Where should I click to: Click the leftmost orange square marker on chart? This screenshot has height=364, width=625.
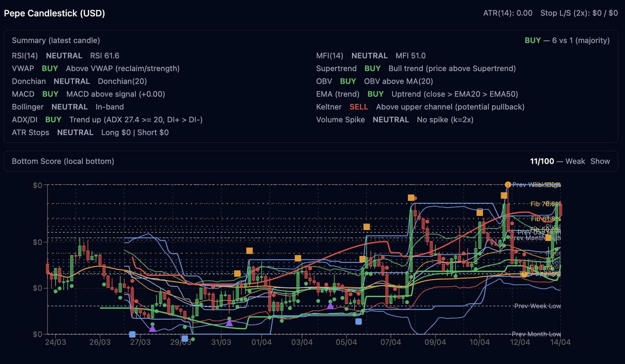click(x=237, y=273)
